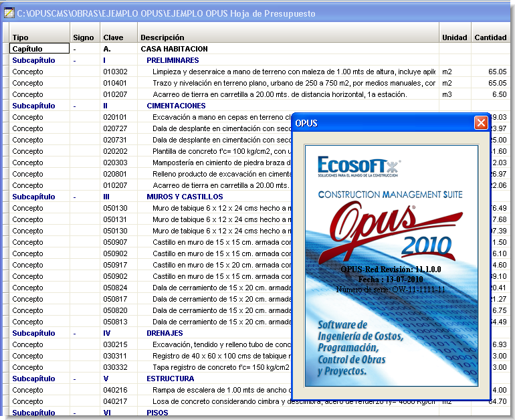
Task: Select the MUROS Y CASTILLOS description
Action: point(185,197)
